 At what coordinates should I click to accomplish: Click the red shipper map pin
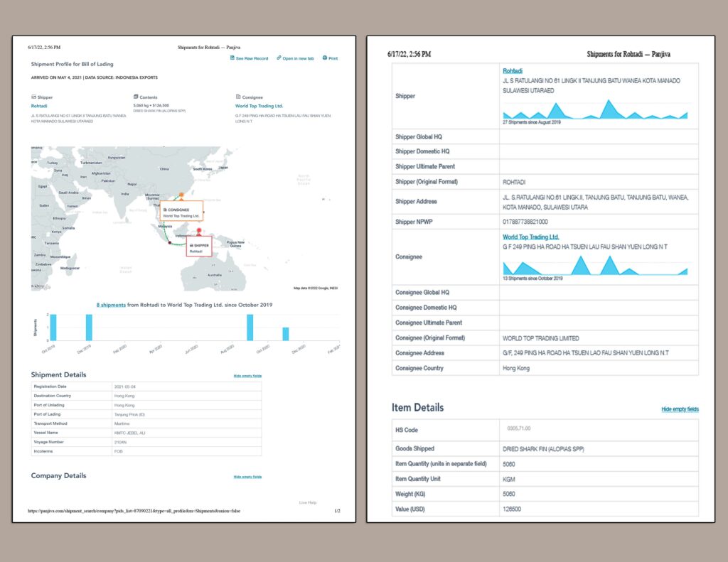tap(199, 232)
